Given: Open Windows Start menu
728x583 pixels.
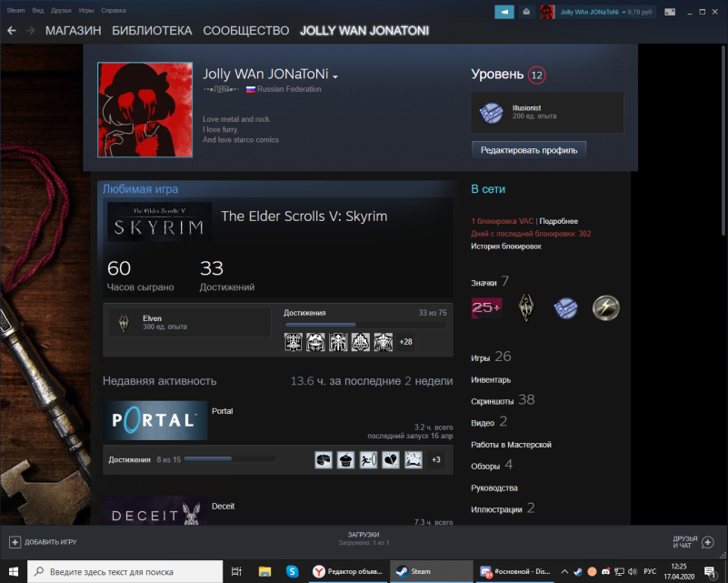Looking at the screenshot, I should point(14,571).
